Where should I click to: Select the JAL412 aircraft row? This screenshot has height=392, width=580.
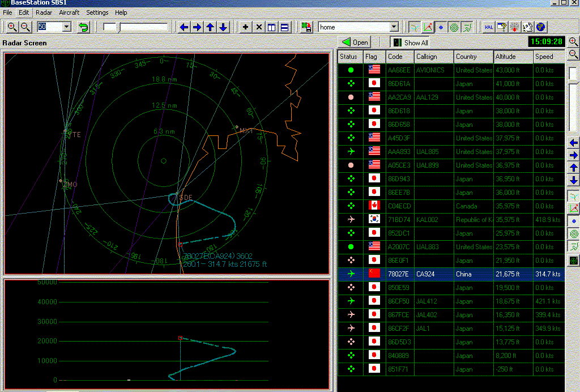(451, 301)
